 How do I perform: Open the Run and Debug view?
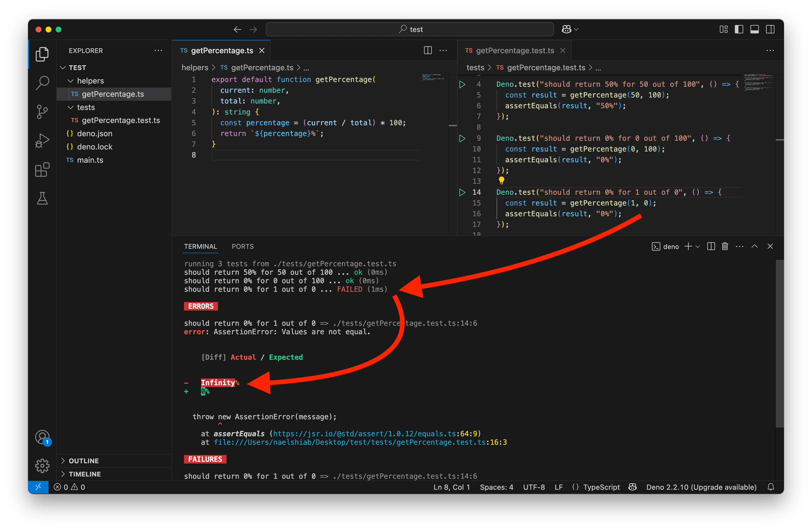tap(42, 140)
